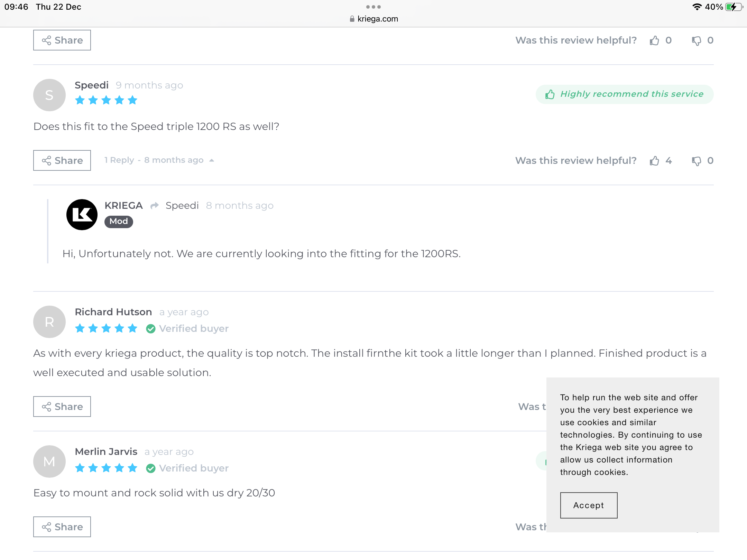Image resolution: width=747 pixels, height=560 pixels.
Task: Thumbs up Speedi's review
Action: pyautogui.click(x=654, y=161)
